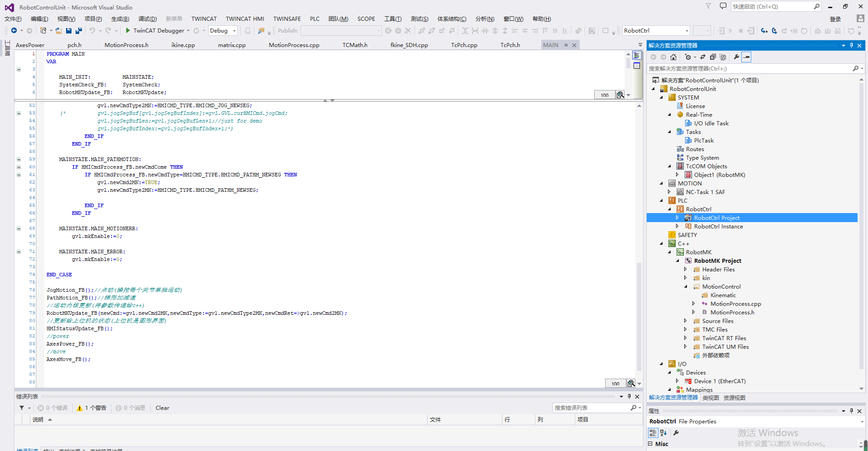Collapse code fold at line 68 MAIN_MOTIONERR
This screenshot has height=451, width=868.
coord(19,228)
